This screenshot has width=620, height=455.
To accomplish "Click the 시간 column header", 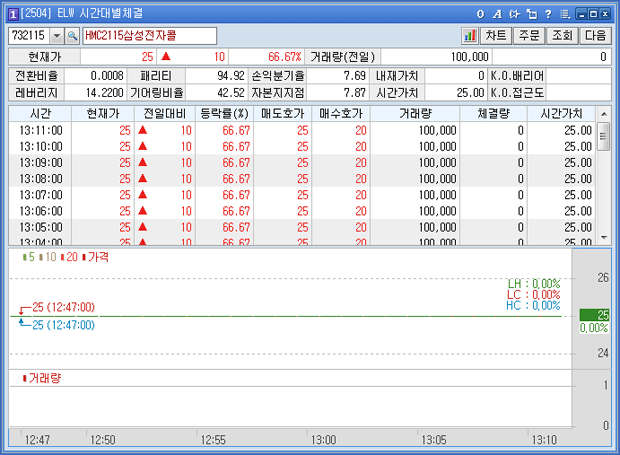I will (41, 114).
